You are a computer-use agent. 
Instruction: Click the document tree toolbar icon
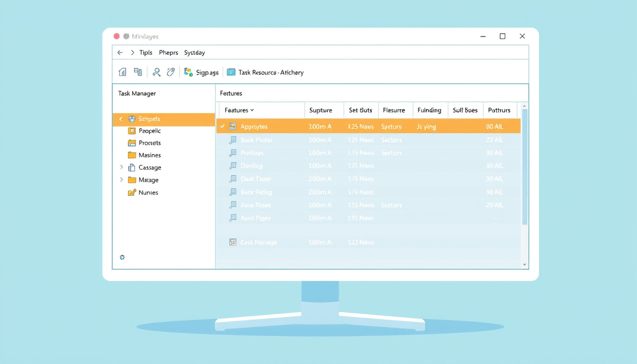coord(138,72)
